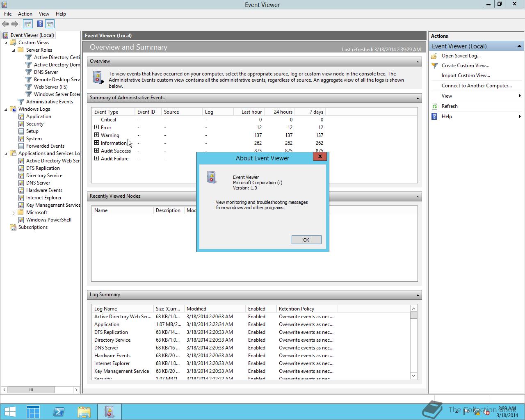The width and height of the screenshot is (525, 420).
Task: Collapse the Server Roles tree node
Action: click(x=14, y=50)
